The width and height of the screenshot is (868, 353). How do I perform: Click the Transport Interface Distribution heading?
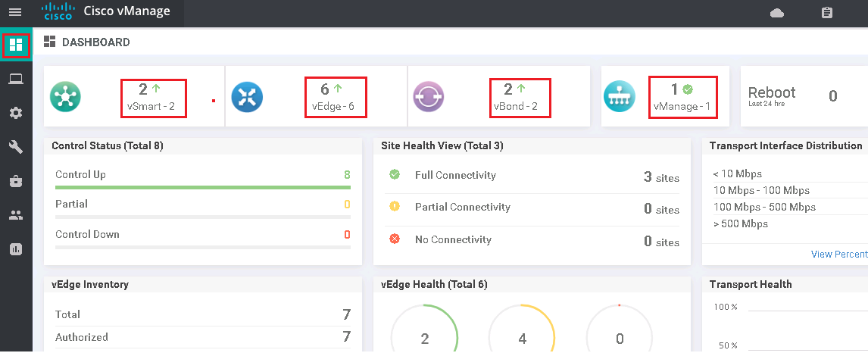pos(785,146)
